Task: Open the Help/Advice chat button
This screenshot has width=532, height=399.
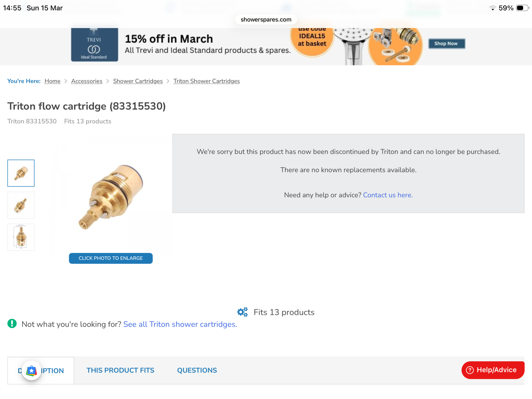Action: point(493,370)
